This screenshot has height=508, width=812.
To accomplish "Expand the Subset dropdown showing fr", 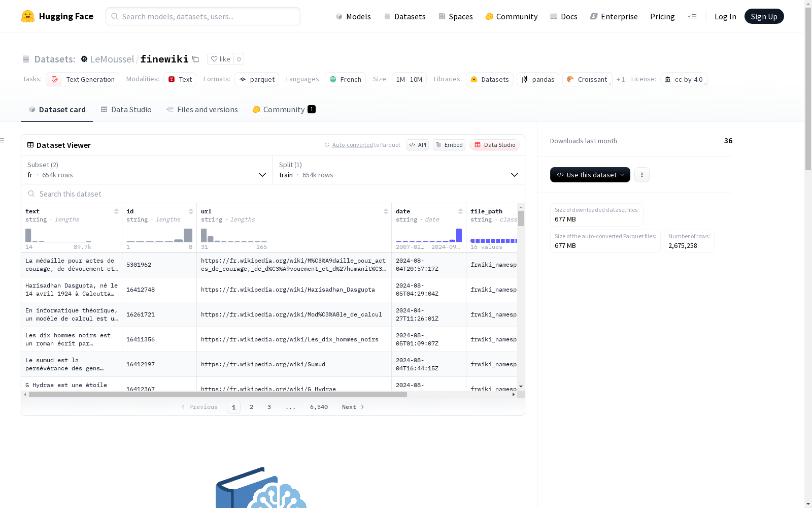I will click(147, 170).
